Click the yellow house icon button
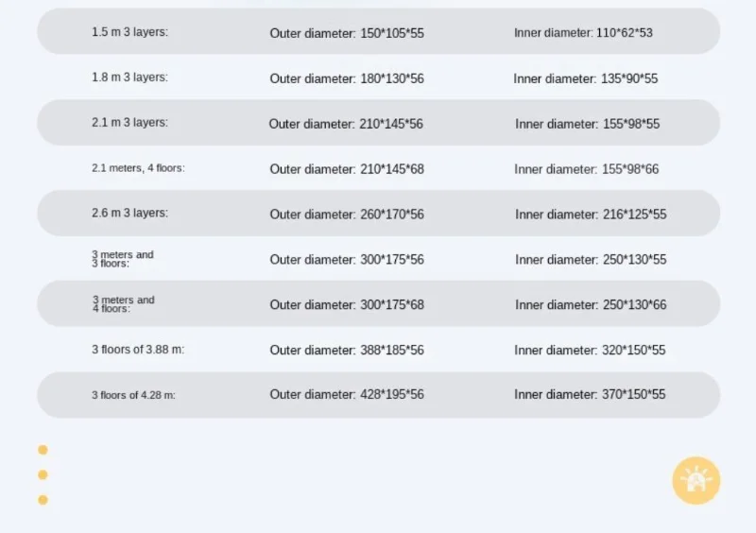Screen dimensions: 756x533 click(x=696, y=480)
